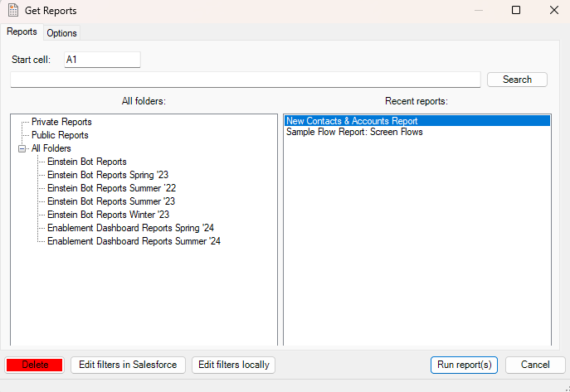This screenshot has height=392, width=570.
Task: Collapse the All Folders tree node
Action: pyautogui.click(x=22, y=148)
